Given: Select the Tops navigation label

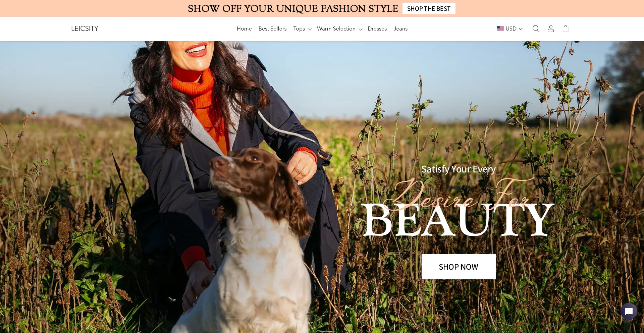Looking at the screenshot, I should (299, 29).
